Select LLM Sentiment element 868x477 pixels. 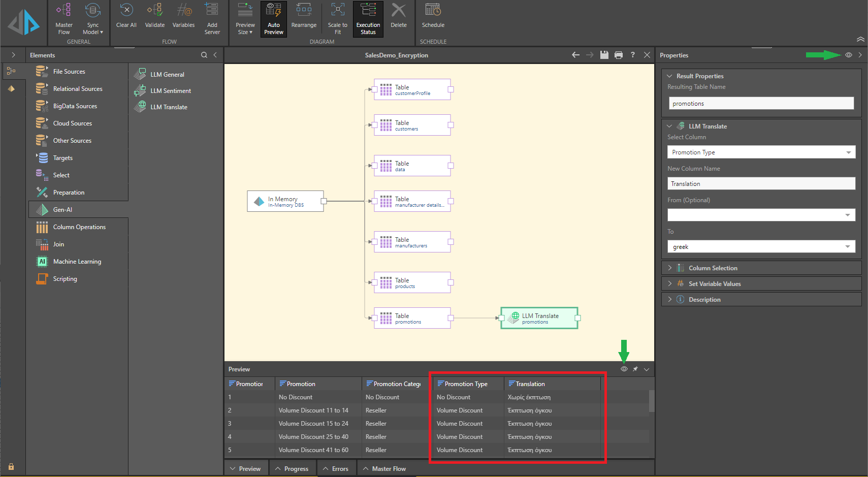pos(171,91)
